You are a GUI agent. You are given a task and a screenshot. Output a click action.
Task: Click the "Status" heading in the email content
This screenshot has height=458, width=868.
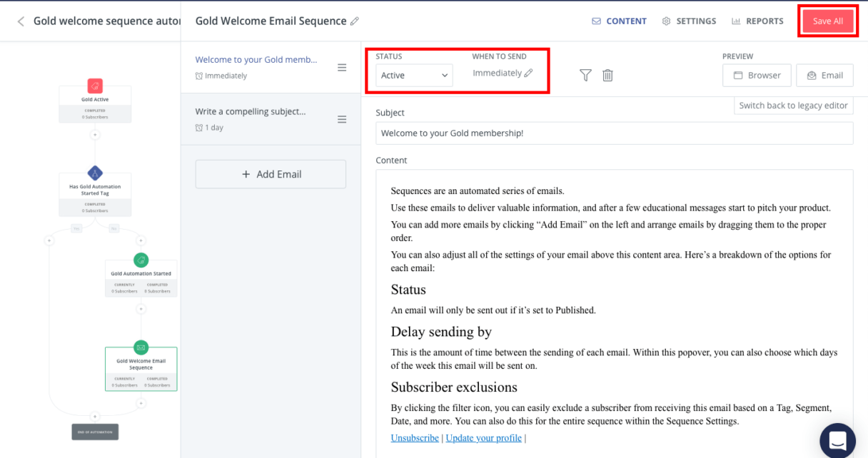point(408,290)
